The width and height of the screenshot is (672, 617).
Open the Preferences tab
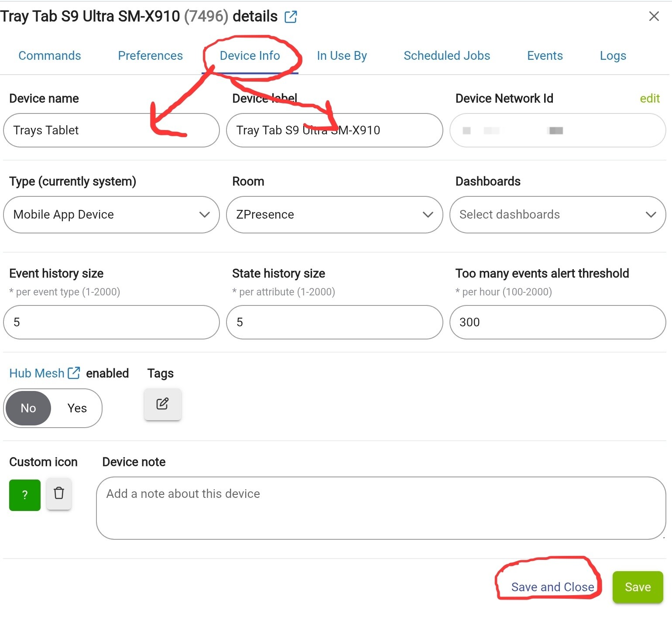click(x=150, y=56)
